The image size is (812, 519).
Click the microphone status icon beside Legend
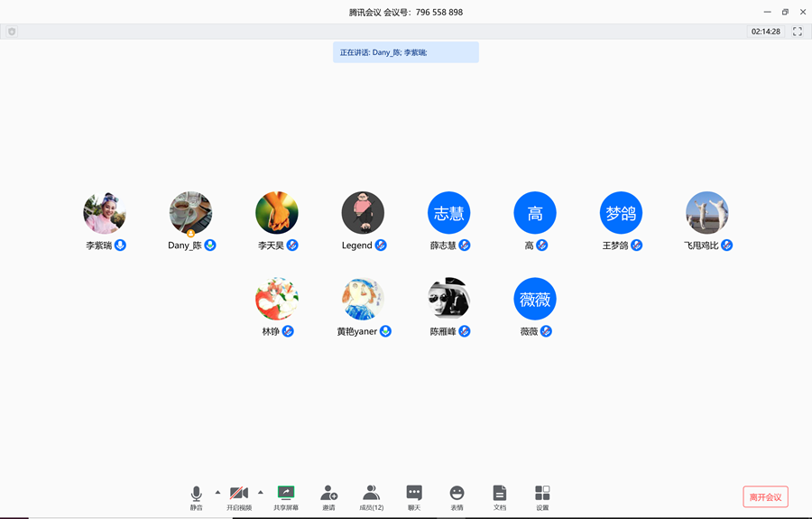(381, 246)
